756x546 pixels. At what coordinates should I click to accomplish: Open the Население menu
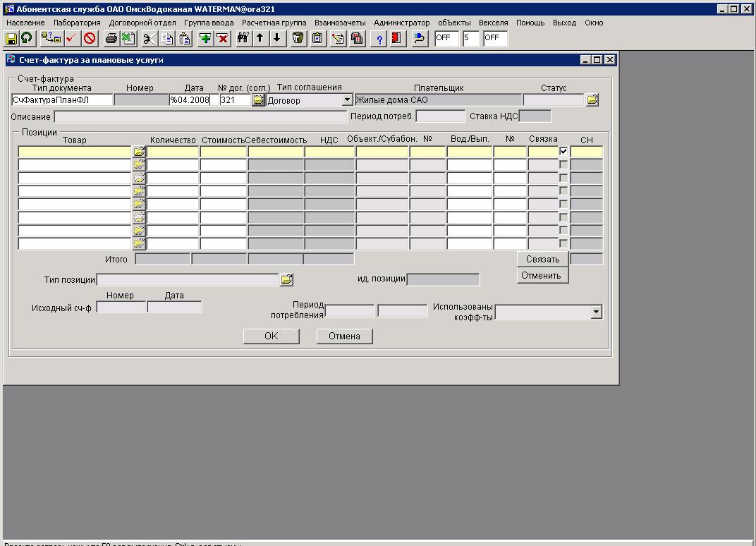click(x=25, y=23)
